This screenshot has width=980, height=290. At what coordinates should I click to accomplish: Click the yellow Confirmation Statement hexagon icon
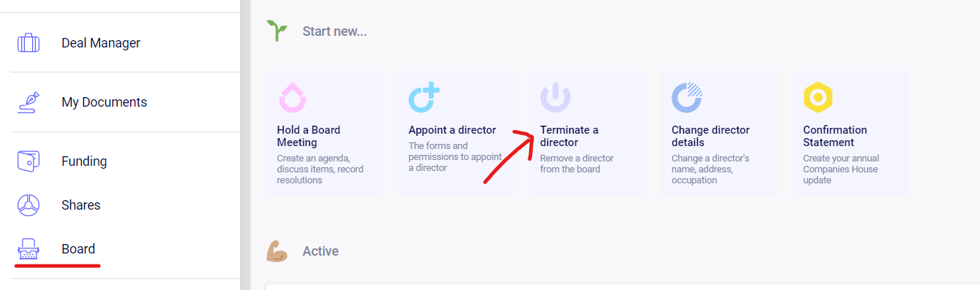[x=818, y=98]
